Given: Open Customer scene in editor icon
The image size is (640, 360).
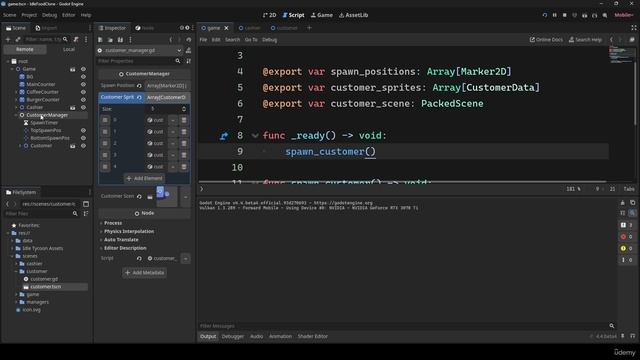Looking at the screenshot, I should click(73, 146).
